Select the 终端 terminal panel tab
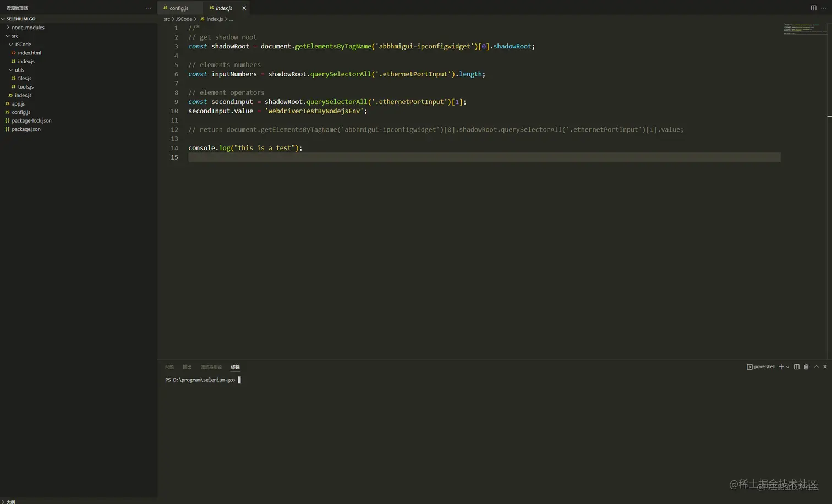 click(236, 367)
